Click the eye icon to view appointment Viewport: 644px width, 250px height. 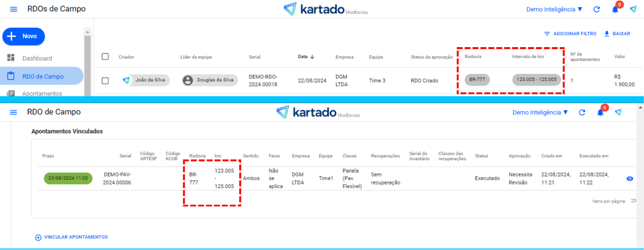630,179
